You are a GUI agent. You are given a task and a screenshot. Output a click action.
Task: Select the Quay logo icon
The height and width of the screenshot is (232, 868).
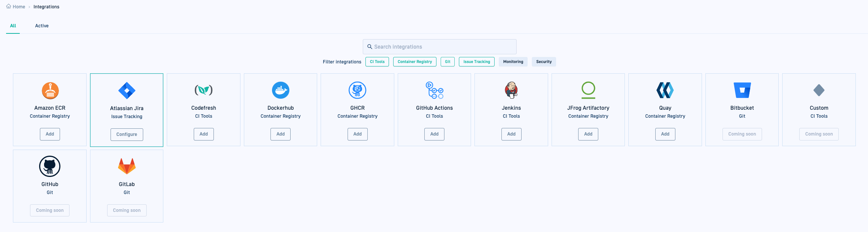pyautogui.click(x=665, y=90)
